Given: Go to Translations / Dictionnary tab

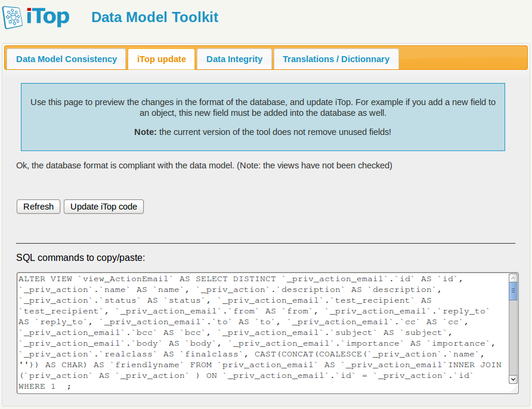Looking at the screenshot, I should [x=336, y=59].
